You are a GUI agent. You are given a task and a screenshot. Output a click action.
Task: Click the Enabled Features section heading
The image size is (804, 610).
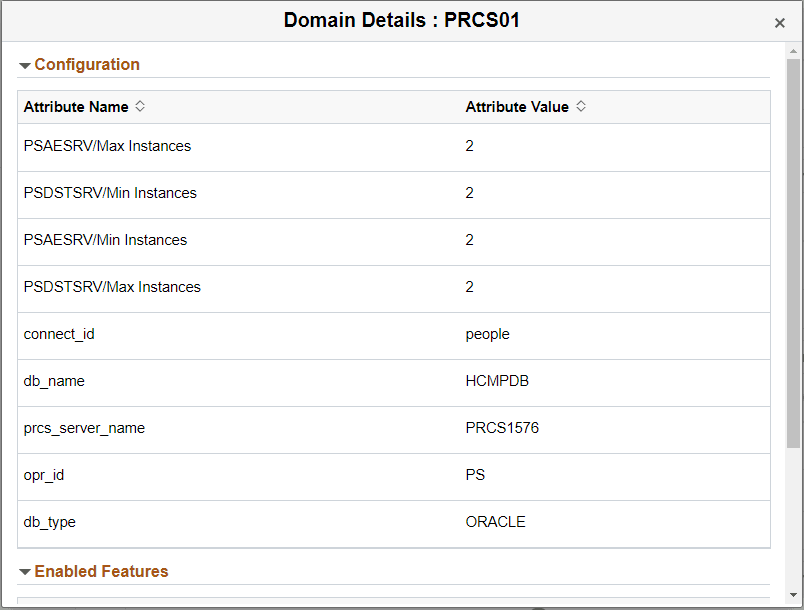(101, 571)
